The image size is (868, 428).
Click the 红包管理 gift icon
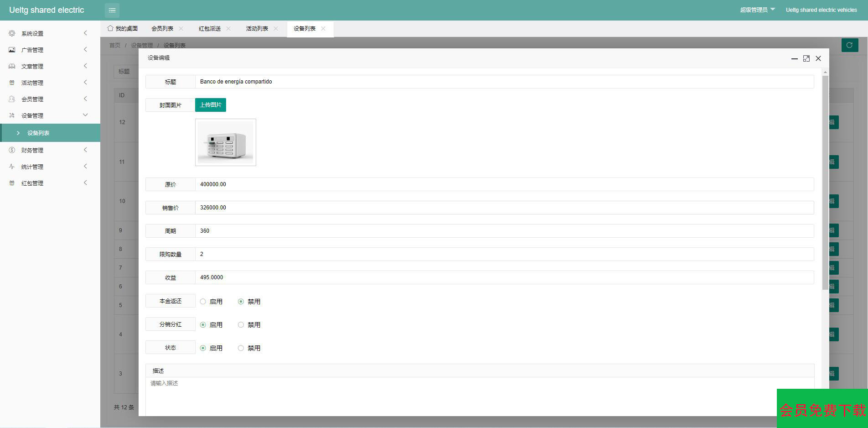[12, 183]
